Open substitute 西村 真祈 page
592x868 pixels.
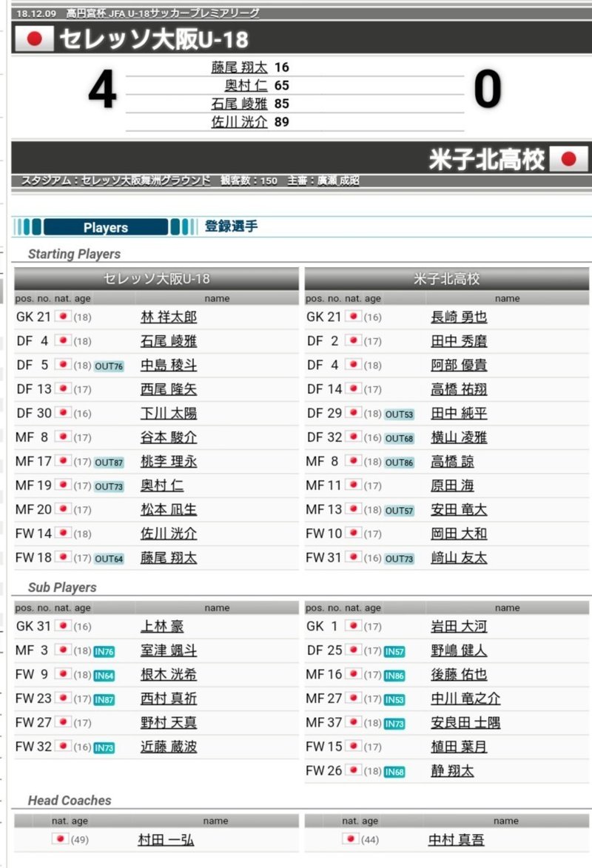click(169, 699)
